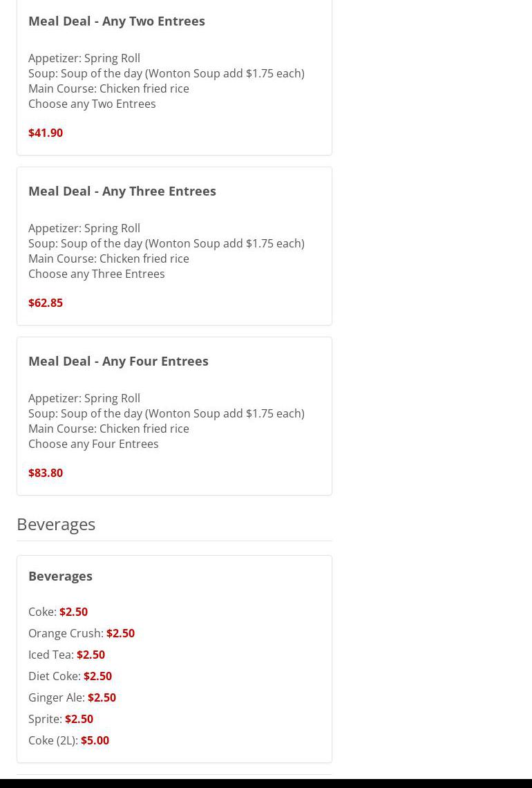
Task: Click the "Choose any Two Entrees" text
Action: 92,104
